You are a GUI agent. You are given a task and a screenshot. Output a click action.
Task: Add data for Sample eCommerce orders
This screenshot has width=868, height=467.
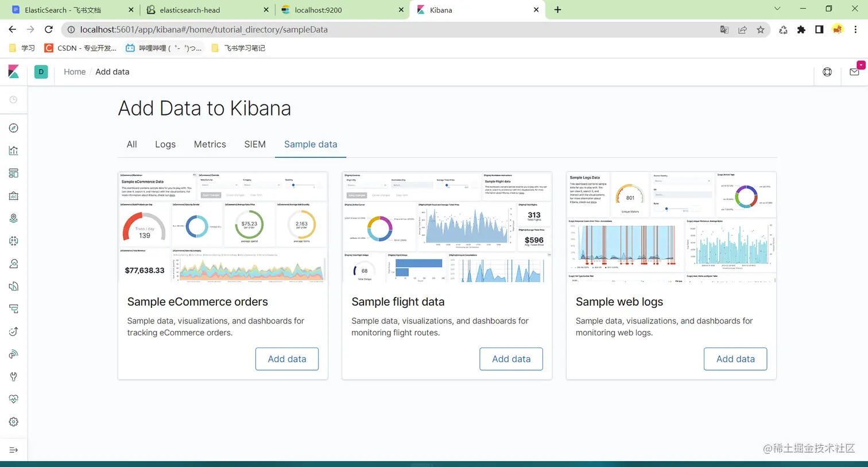click(x=287, y=359)
